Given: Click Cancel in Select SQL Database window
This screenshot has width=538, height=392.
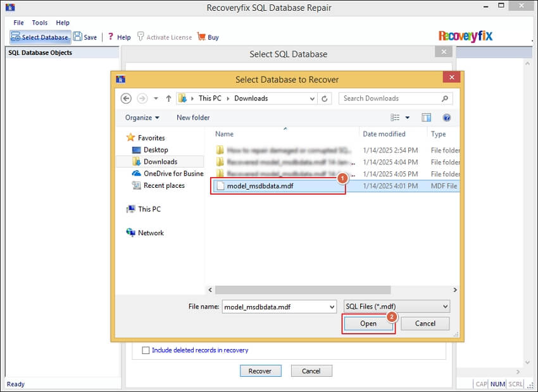Looking at the screenshot, I should (x=311, y=371).
